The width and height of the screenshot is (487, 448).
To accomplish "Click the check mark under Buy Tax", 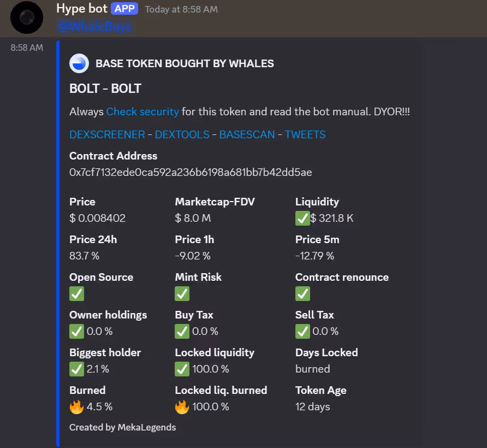I will 182,331.
